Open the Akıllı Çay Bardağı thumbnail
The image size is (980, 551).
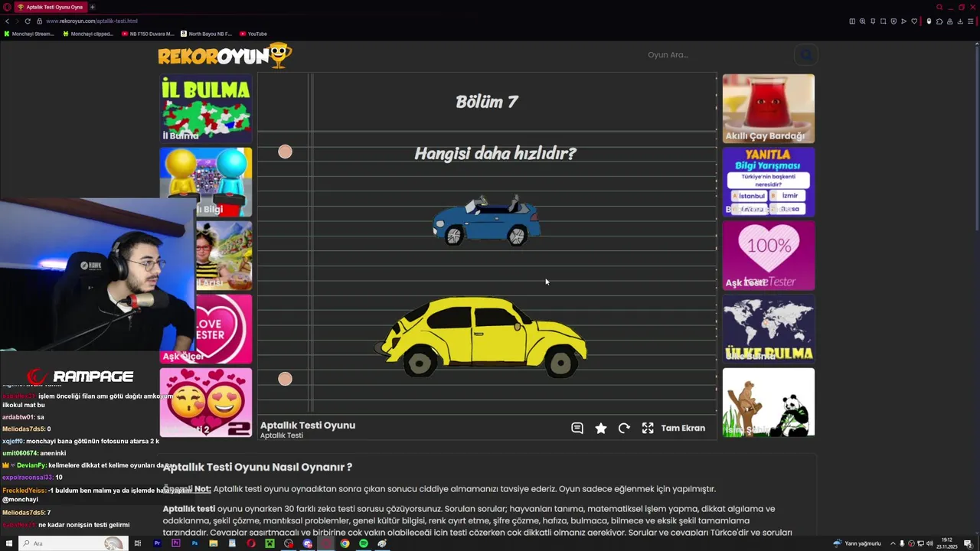769,108
